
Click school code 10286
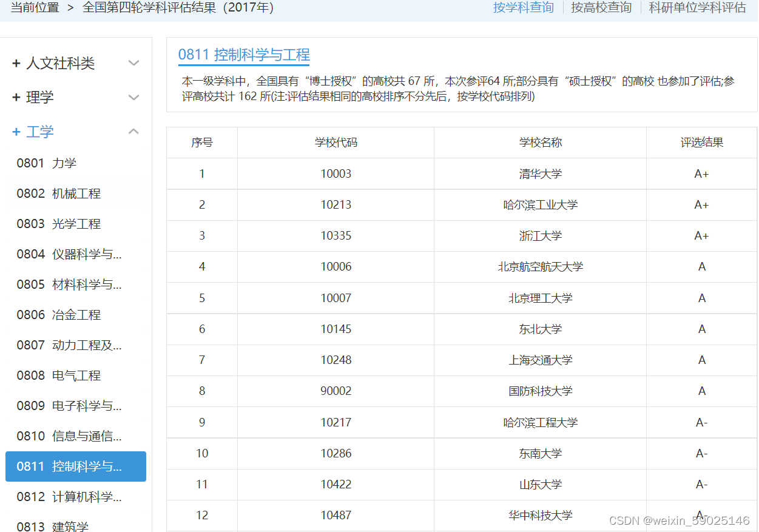336,454
